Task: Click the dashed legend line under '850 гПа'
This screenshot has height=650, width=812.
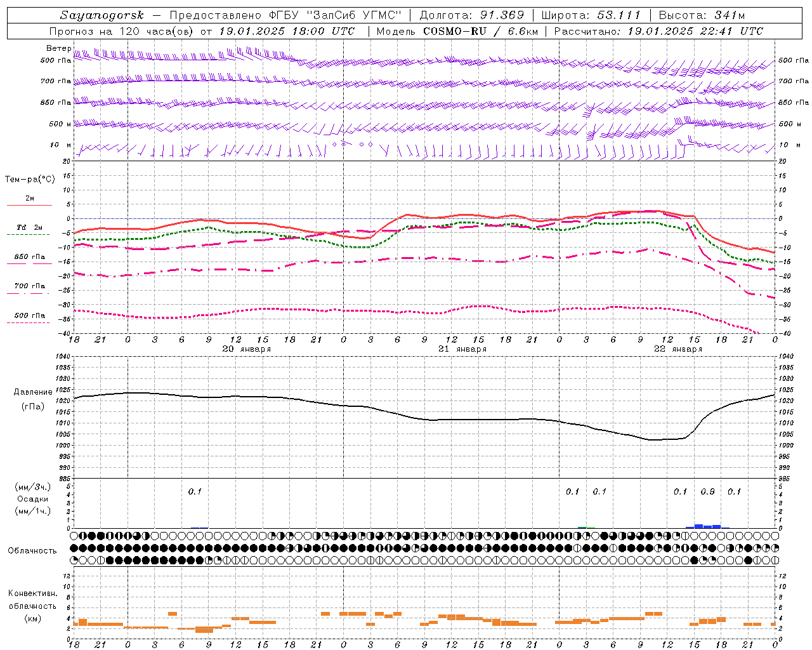Action: (x=29, y=264)
